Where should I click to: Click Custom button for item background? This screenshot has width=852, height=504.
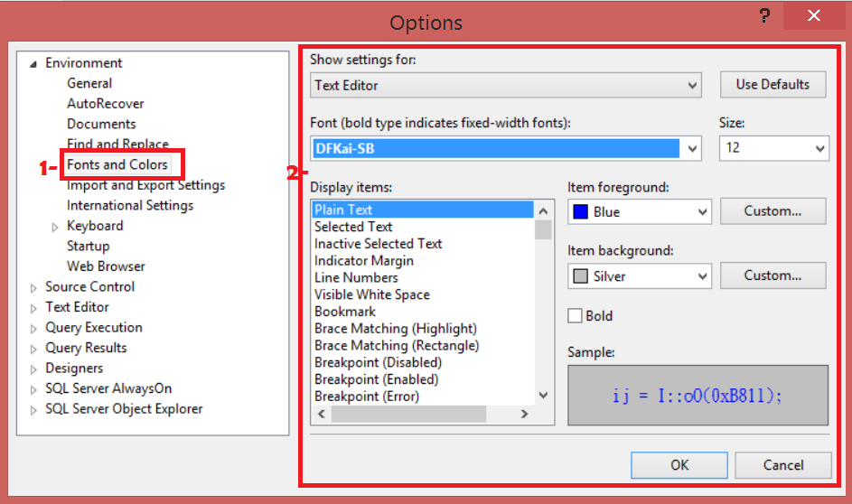[772, 275]
